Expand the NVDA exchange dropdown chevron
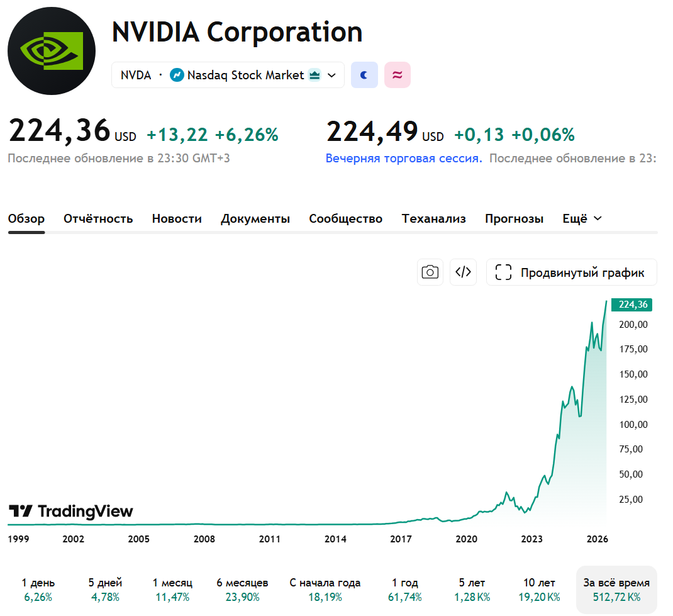Viewport: 673px width, 616px height. click(x=331, y=75)
